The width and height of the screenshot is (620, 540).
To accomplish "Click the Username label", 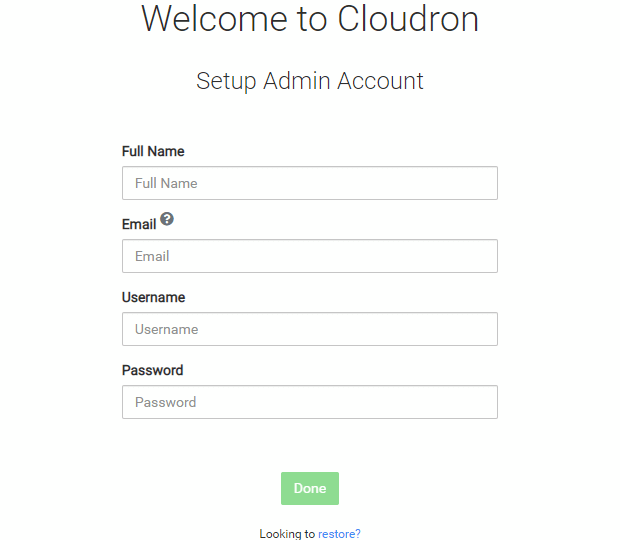I will tap(153, 297).
